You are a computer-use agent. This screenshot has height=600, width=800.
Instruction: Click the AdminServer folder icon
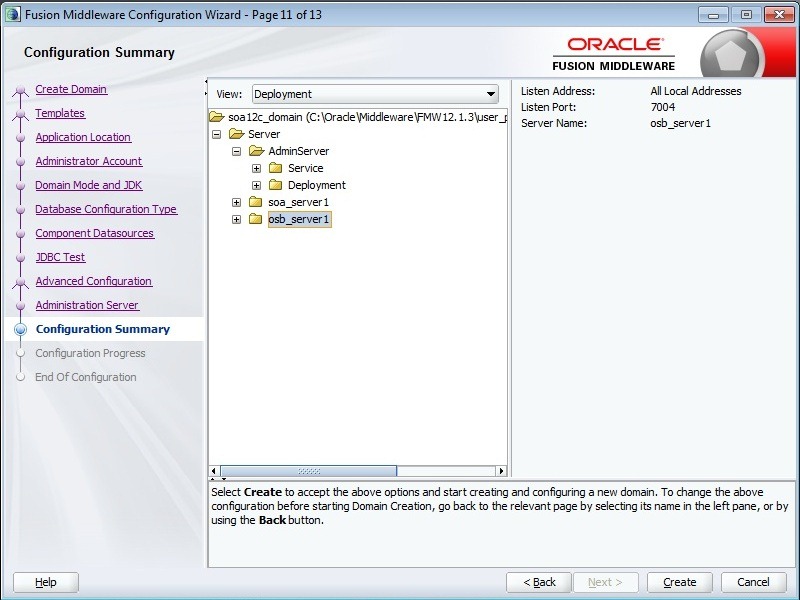tap(256, 151)
